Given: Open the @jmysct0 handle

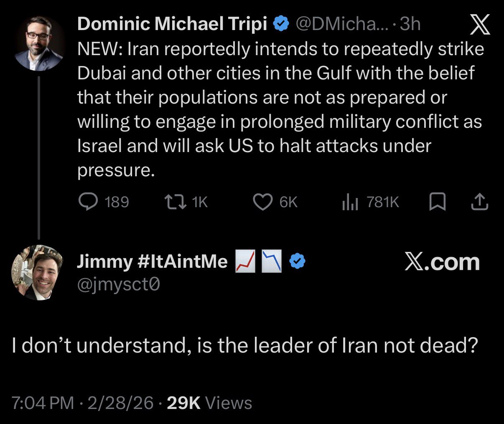Looking at the screenshot, I should click(119, 284).
